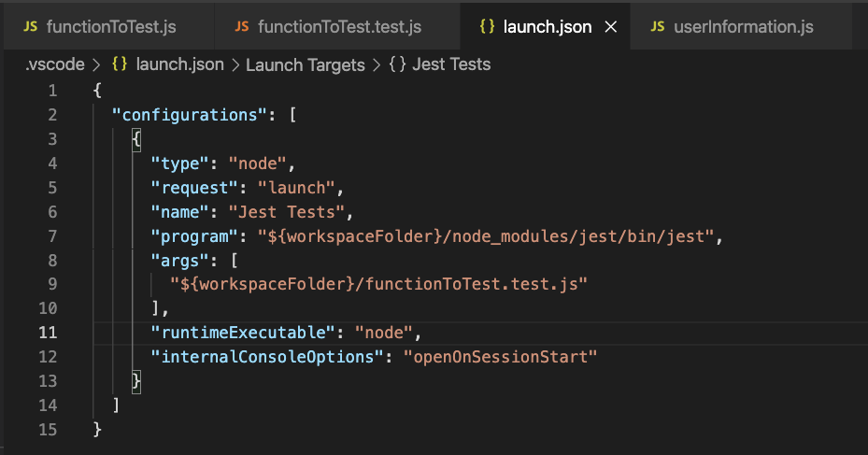Select the userInformation.js tab
The width and height of the screenshot is (868, 455).
[x=743, y=26]
